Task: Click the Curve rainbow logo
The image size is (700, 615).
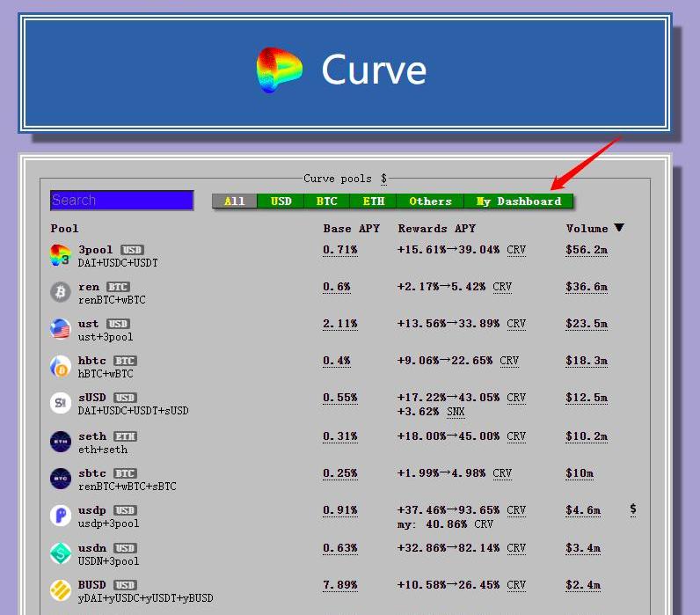Action: [279, 70]
